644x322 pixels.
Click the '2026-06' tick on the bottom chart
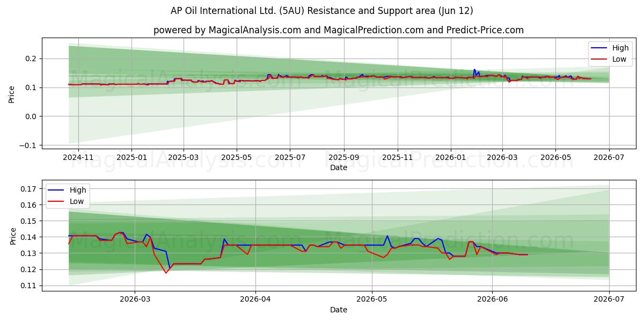point(493,299)
